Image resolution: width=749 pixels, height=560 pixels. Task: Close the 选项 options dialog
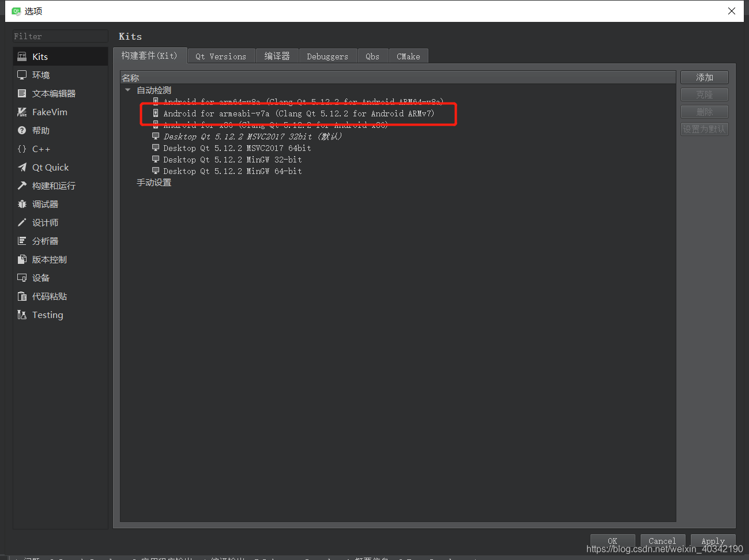[x=732, y=11]
